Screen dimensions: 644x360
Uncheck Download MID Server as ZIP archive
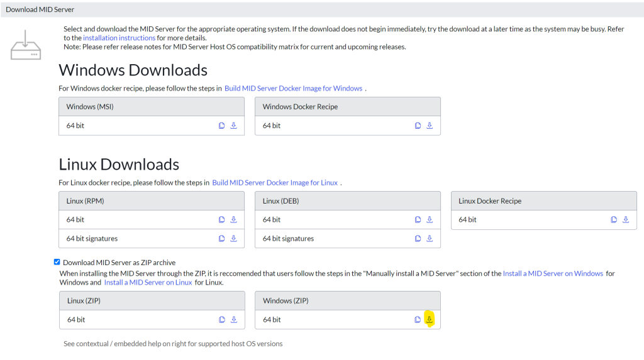(57, 262)
